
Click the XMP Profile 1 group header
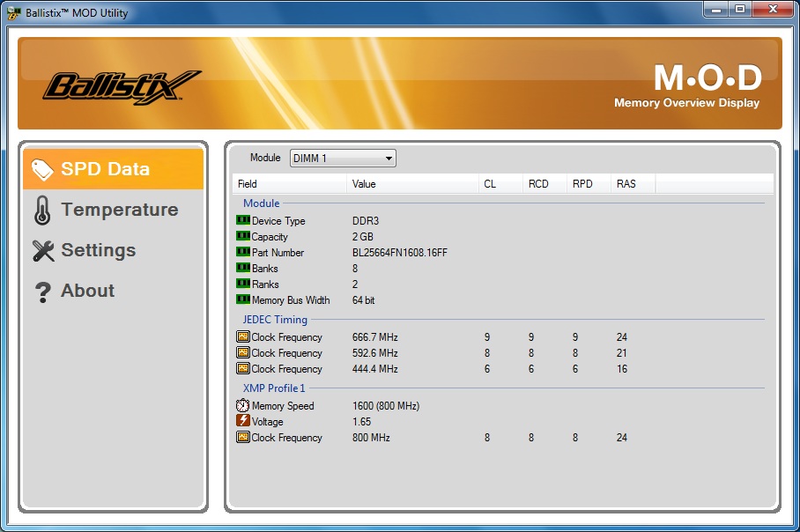pos(274,388)
